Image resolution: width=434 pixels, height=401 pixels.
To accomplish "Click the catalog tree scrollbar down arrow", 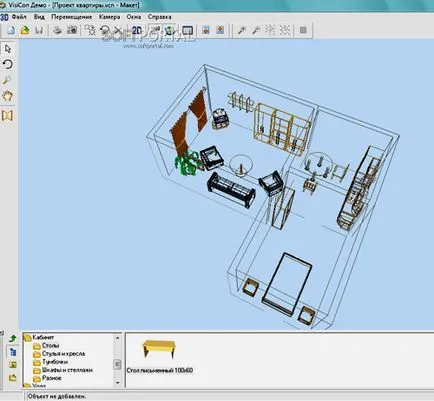I will click(117, 383).
